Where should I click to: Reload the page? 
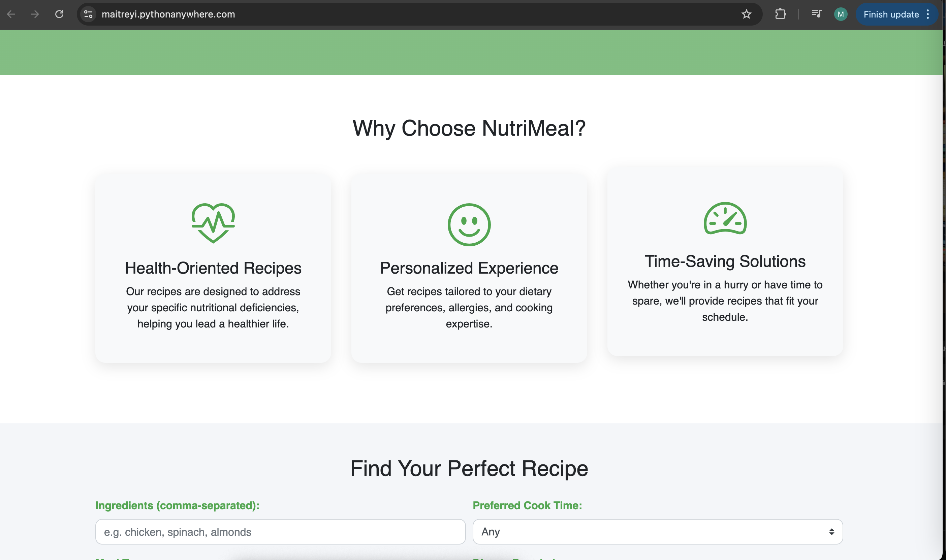(59, 14)
